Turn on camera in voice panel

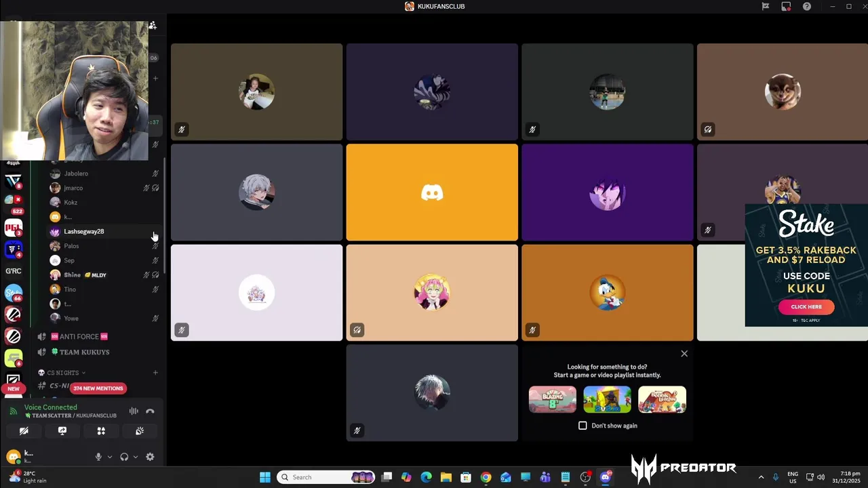tap(24, 431)
